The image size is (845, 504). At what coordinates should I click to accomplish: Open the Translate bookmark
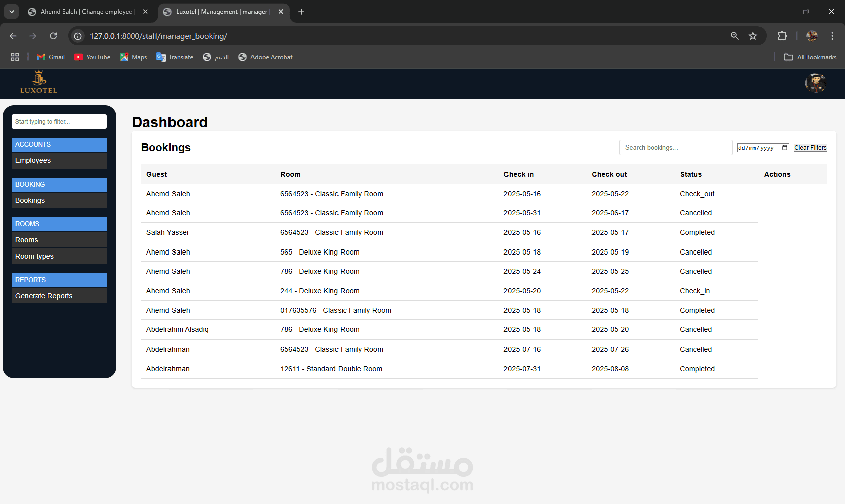point(175,57)
